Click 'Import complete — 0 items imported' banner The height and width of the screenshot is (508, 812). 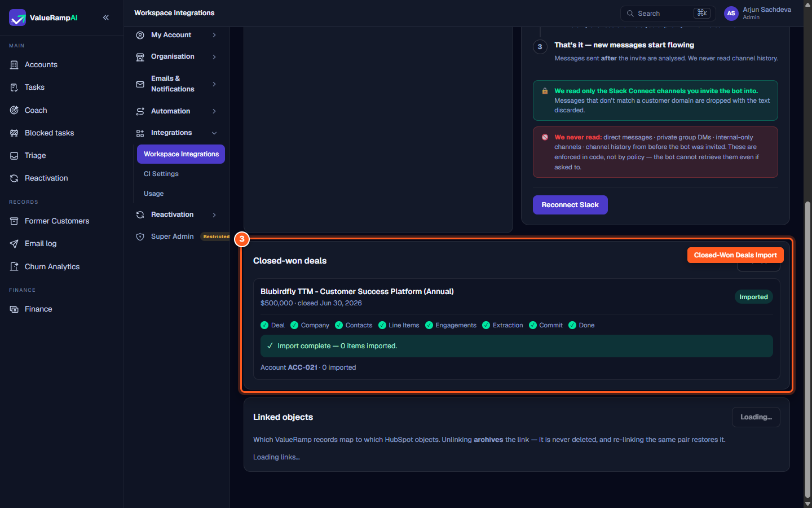click(517, 346)
